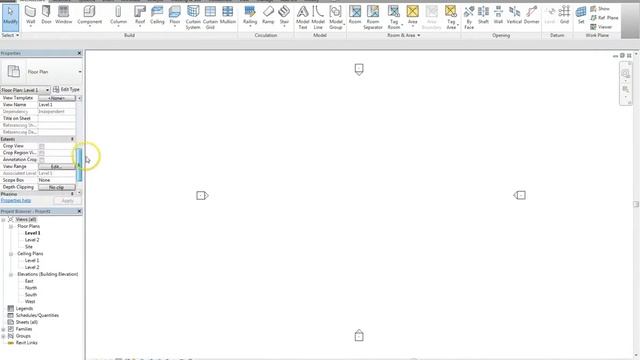640x360 pixels.
Task: Click the Show work plane button
Action: [x=600, y=9]
